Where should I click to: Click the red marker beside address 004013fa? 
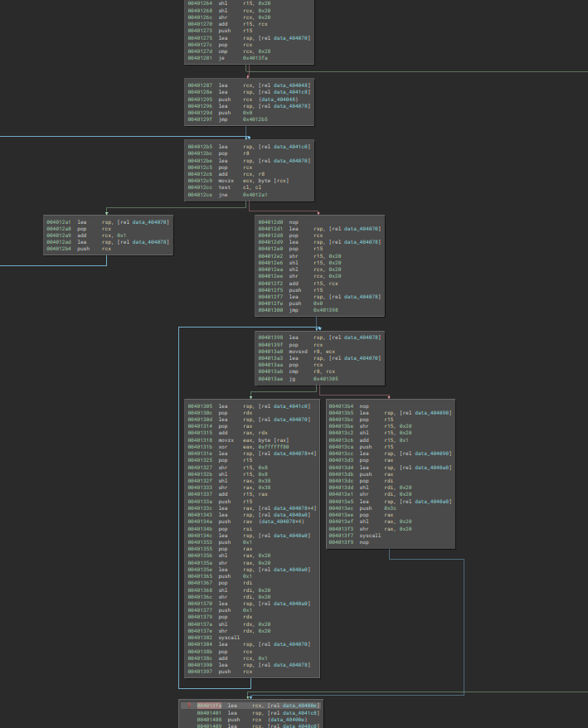click(187, 705)
